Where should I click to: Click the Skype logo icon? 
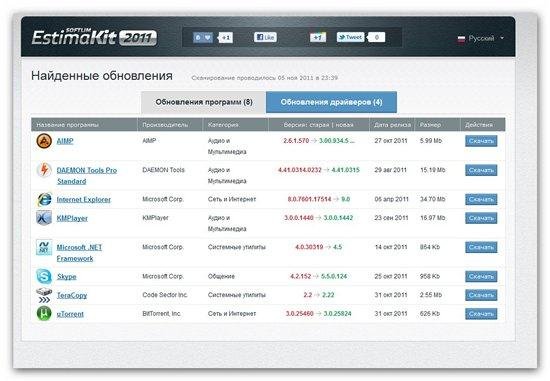(44, 276)
